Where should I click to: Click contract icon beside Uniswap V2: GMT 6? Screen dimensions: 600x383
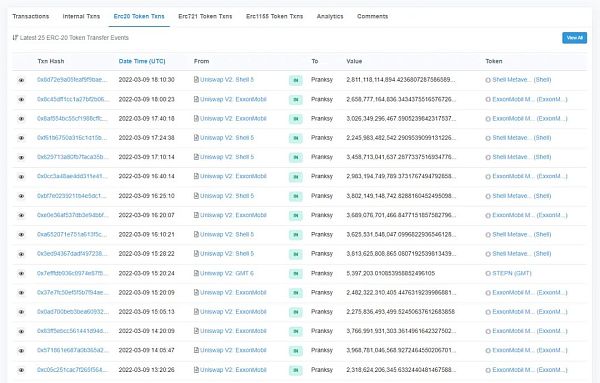coord(196,273)
